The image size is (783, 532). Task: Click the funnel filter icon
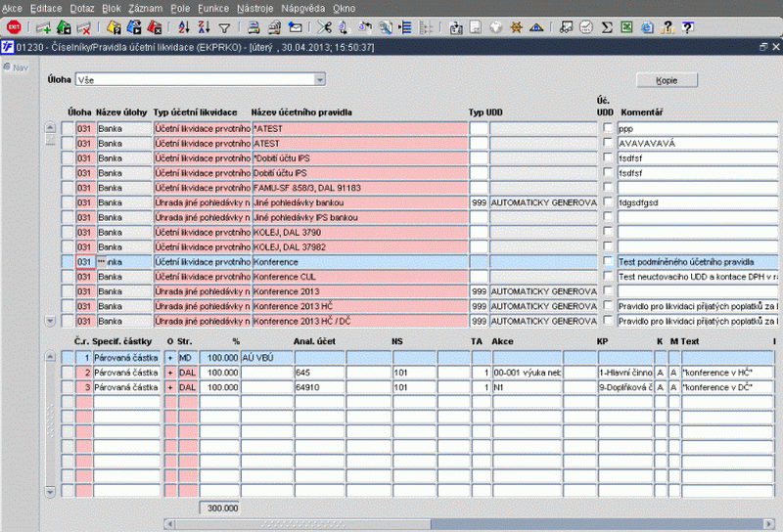coord(224,27)
